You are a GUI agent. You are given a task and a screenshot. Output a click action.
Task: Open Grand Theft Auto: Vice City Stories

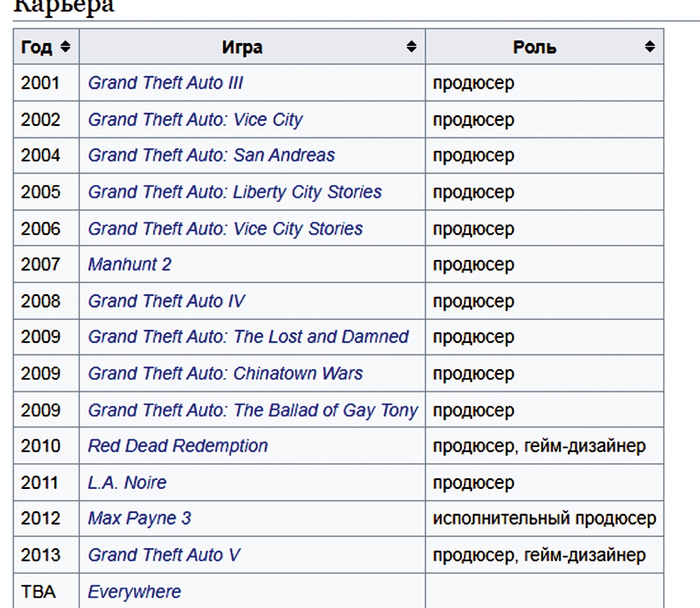(225, 229)
